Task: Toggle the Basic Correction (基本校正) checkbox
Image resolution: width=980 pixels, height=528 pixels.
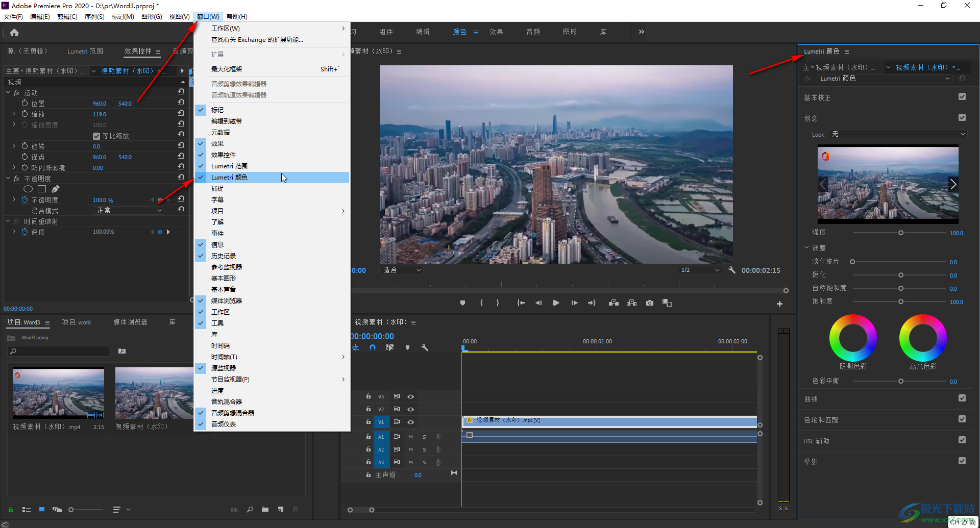Action: [962, 97]
